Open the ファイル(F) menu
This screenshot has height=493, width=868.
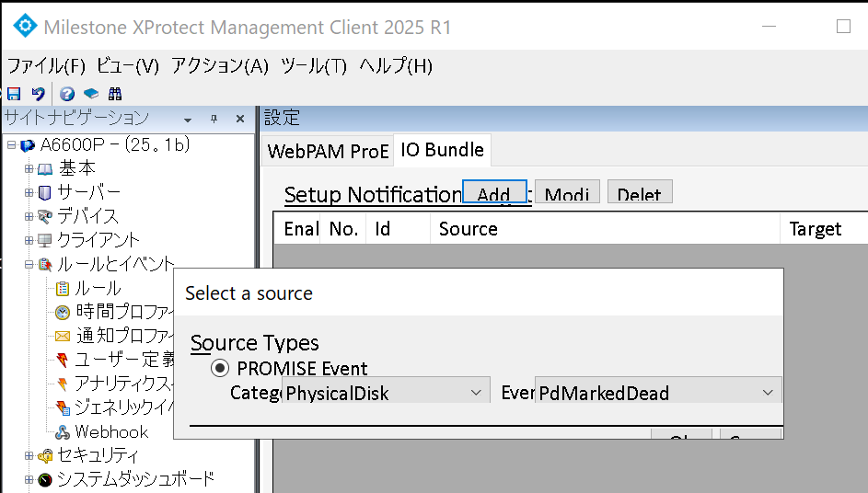click(46, 66)
